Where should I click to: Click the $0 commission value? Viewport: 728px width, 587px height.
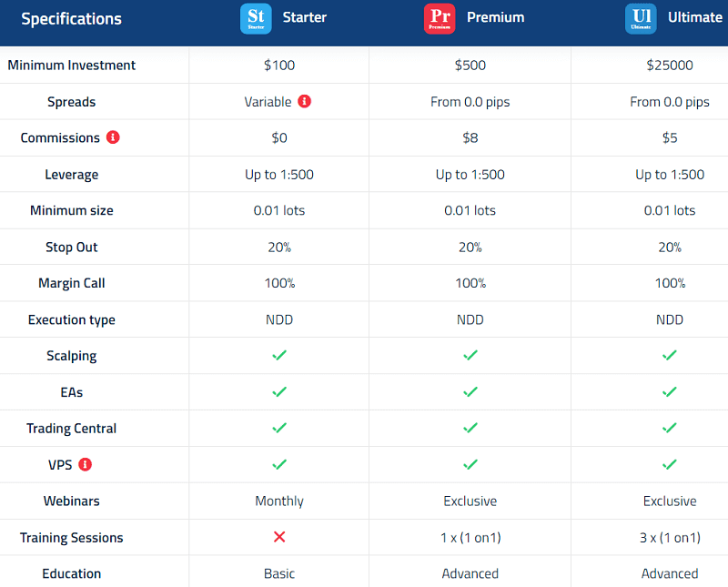click(x=279, y=138)
